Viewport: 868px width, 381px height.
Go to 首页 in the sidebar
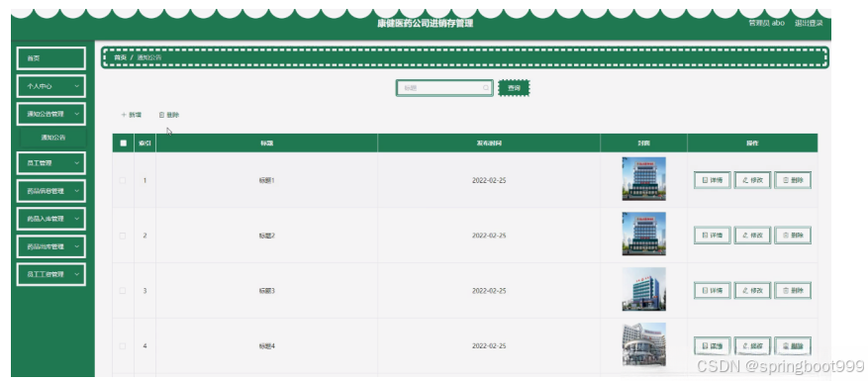(x=50, y=58)
